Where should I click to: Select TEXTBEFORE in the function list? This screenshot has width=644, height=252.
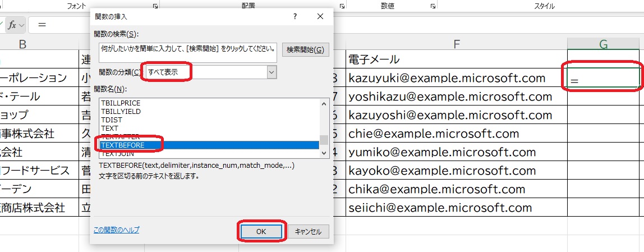[x=209, y=145]
